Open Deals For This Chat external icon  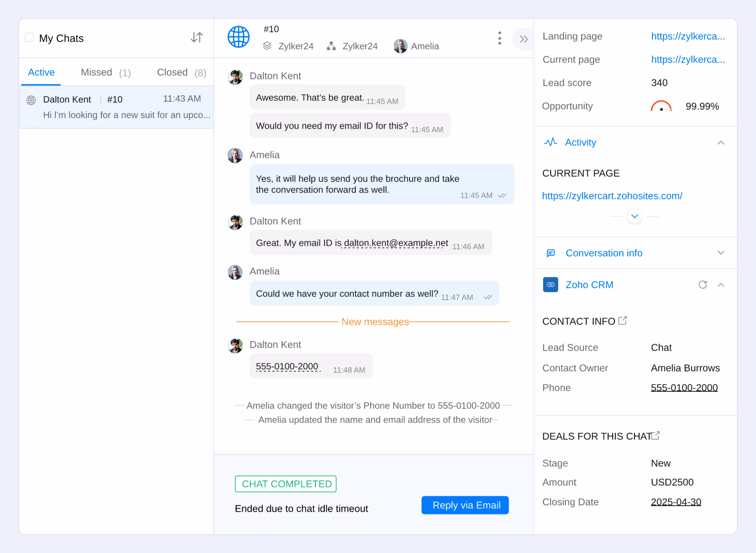point(655,436)
